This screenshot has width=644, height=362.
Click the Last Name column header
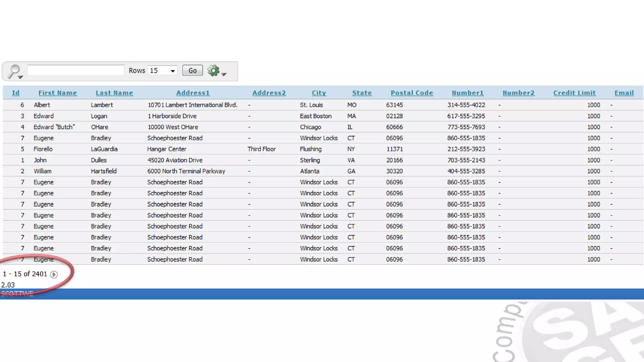(114, 93)
